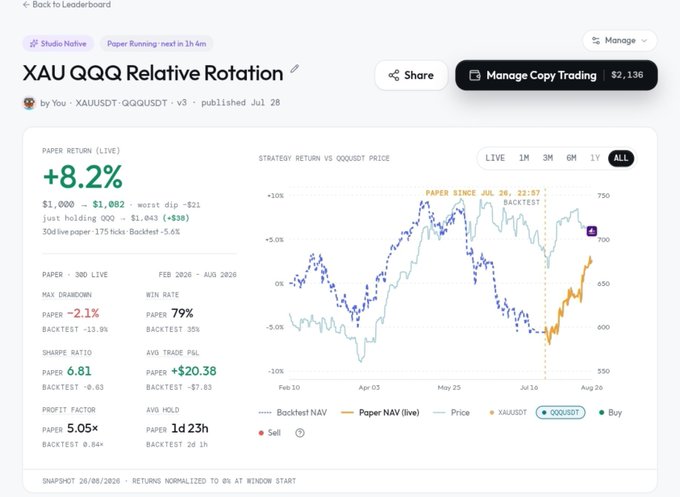The image size is (680, 497).
Task: Click the $2,136 amount on Copy Trading button
Action: [627, 75]
